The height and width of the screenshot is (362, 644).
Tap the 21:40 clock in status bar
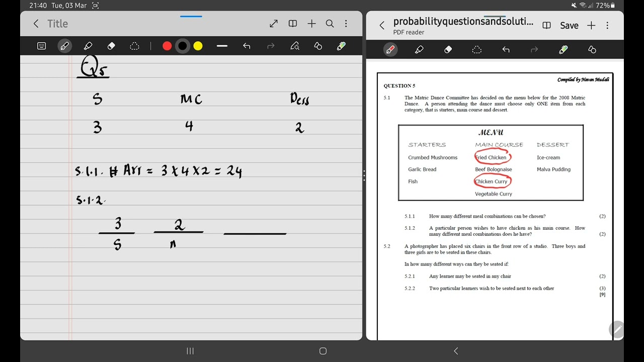(x=38, y=6)
